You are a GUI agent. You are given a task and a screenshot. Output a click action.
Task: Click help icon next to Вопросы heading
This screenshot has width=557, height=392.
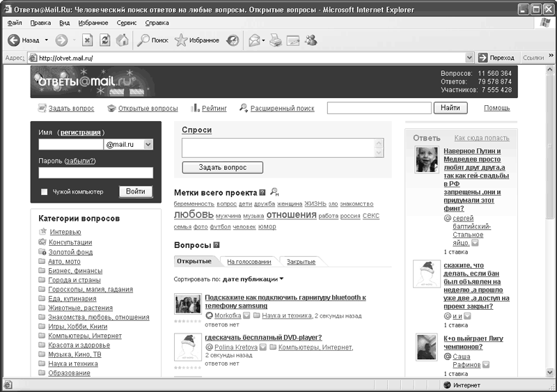coord(217,245)
